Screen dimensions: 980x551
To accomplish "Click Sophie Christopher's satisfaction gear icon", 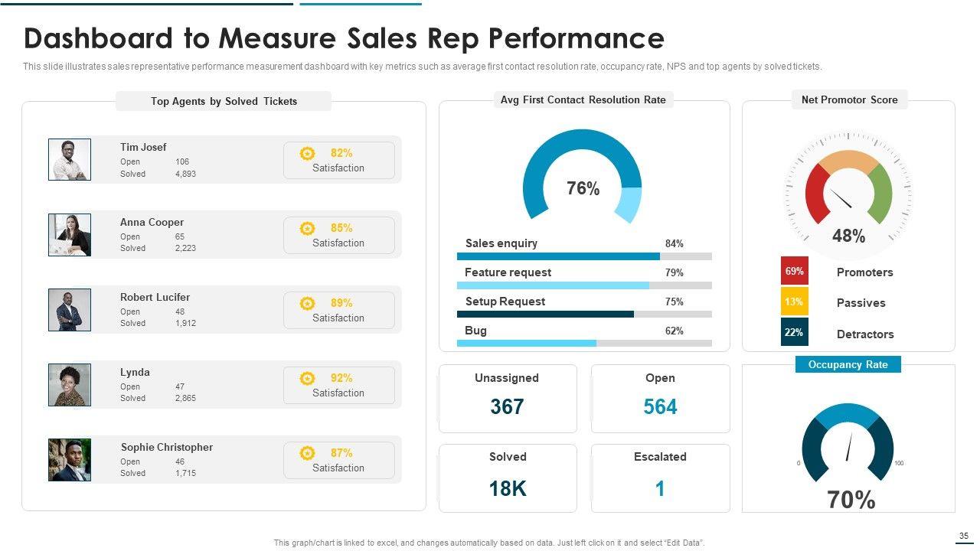I will pos(307,453).
